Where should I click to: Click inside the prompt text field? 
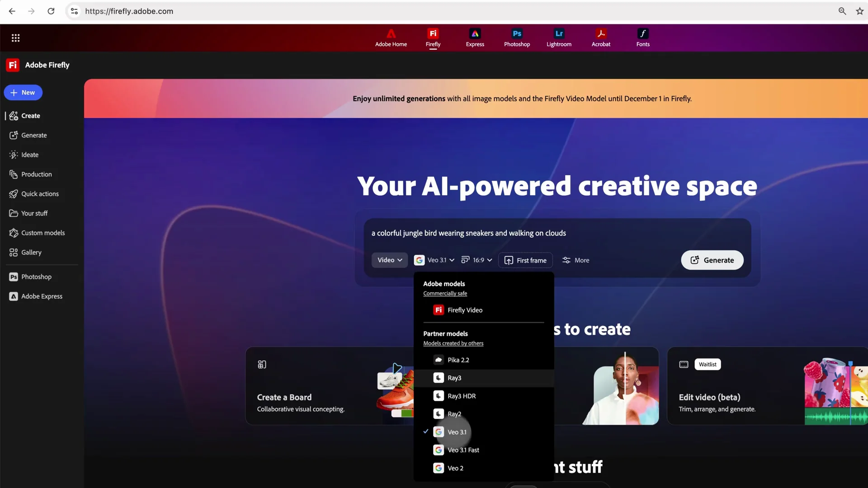point(468,233)
